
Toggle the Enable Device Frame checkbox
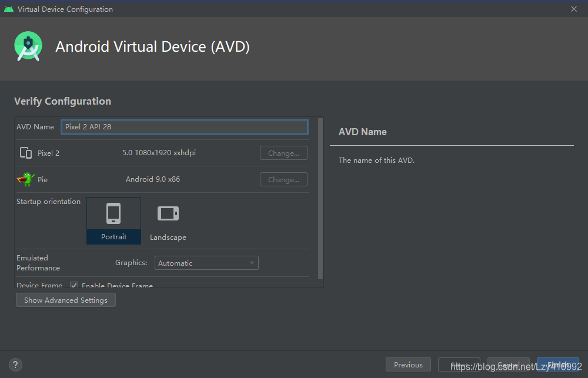point(74,285)
